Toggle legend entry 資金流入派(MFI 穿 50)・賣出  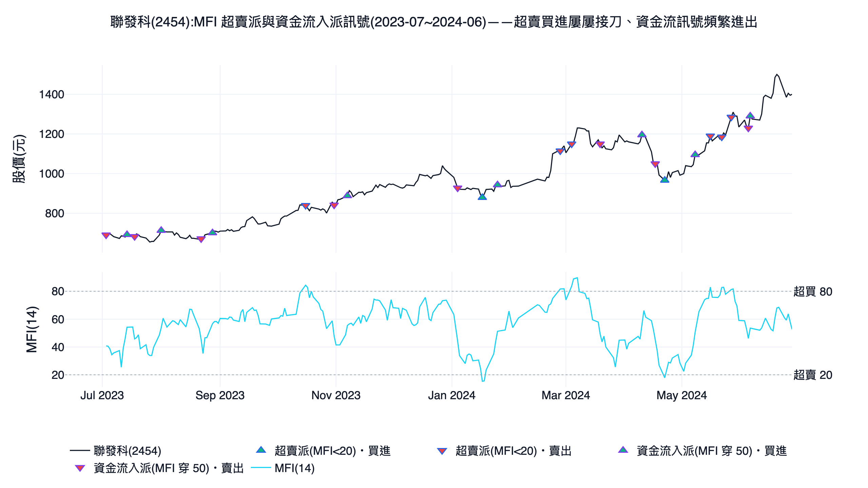click(159, 468)
